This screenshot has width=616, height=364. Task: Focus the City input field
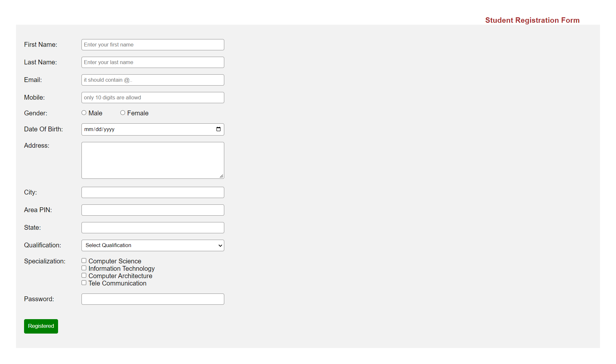[x=153, y=193]
